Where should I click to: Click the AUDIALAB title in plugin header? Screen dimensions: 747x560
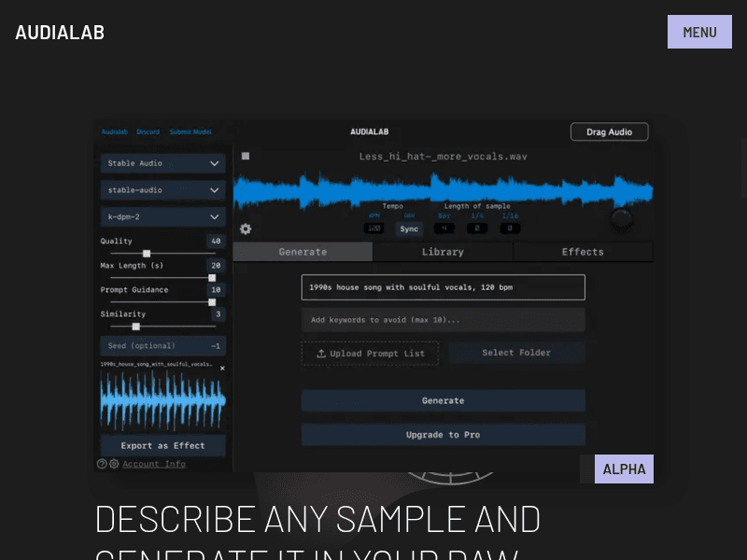(370, 132)
